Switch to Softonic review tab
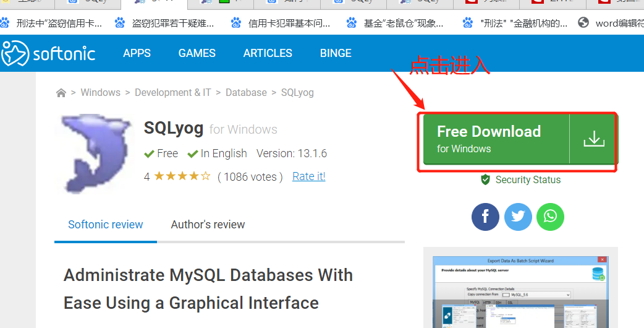The width and height of the screenshot is (644, 328). coord(106,225)
